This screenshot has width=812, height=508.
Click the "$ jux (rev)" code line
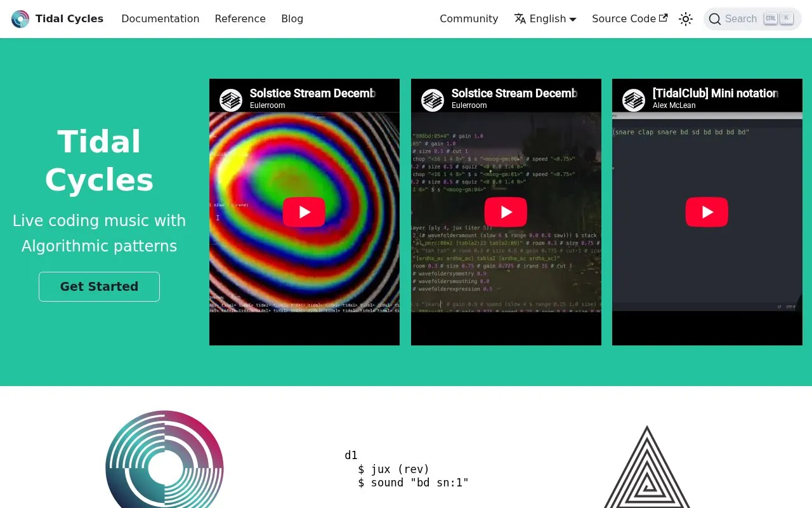coord(394,469)
